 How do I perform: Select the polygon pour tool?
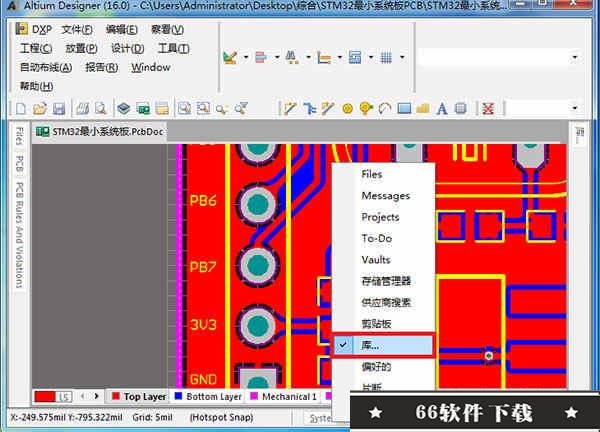coord(423,109)
